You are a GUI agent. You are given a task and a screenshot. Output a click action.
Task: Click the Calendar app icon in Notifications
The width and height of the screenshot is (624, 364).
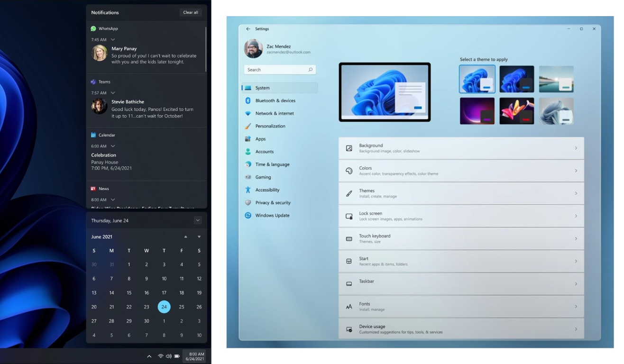(93, 135)
